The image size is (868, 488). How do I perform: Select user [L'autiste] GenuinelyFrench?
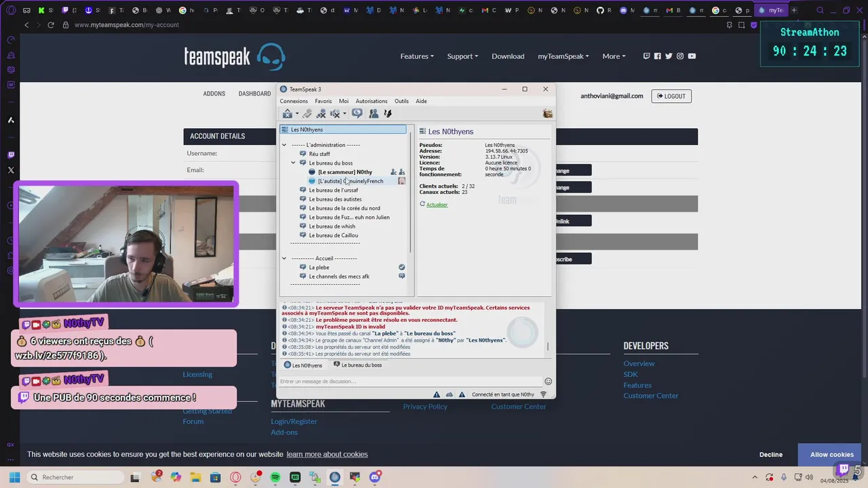point(351,181)
